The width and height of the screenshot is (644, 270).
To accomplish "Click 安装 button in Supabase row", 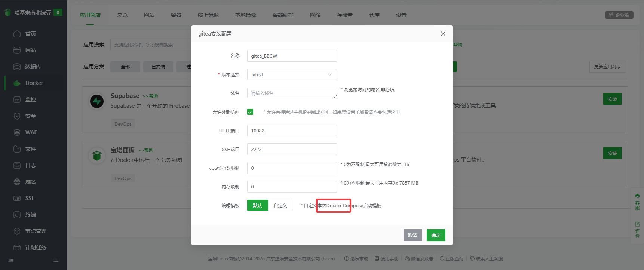I will point(613,99).
